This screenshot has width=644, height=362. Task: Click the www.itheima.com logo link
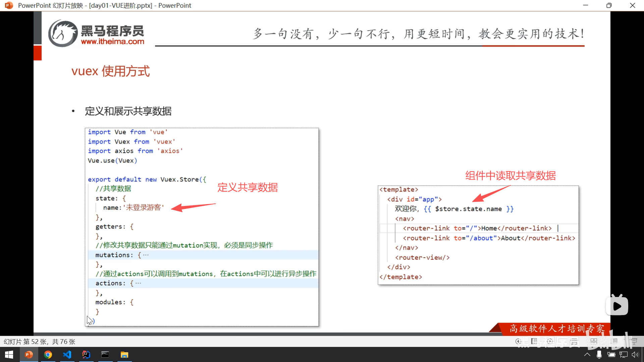click(x=112, y=42)
